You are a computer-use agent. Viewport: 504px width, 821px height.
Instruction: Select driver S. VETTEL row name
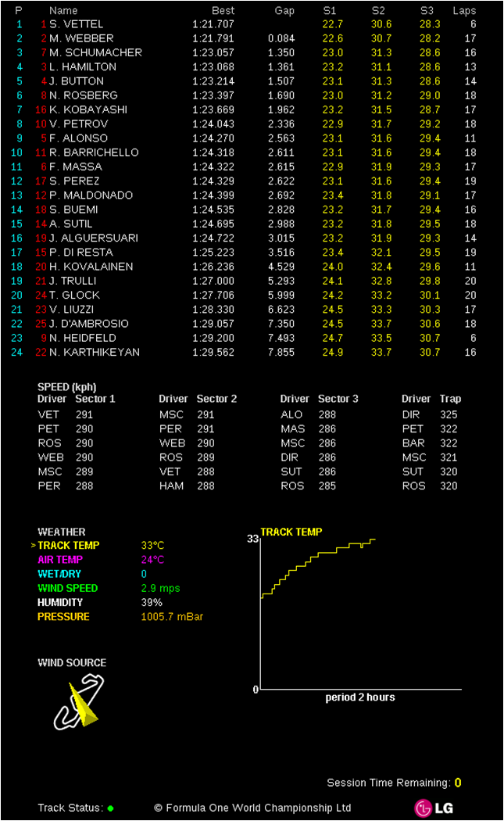pos(77,24)
